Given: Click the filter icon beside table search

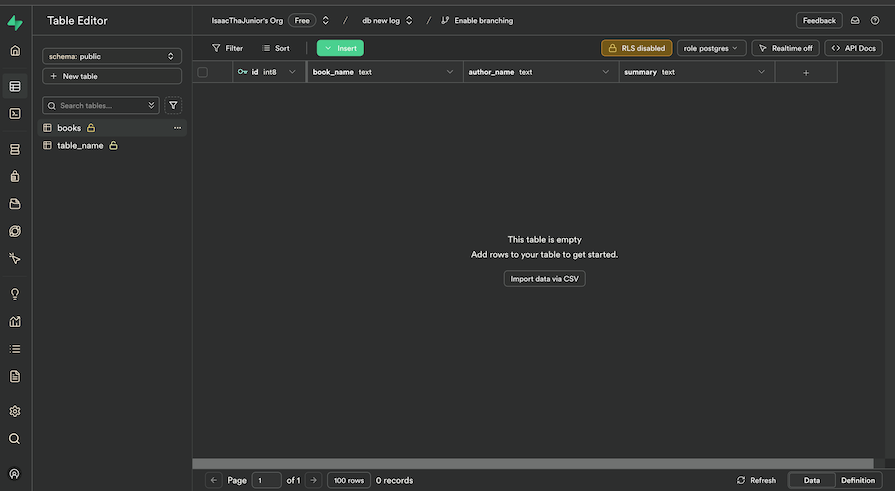Looking at the screenshot, I should (173, 105).
